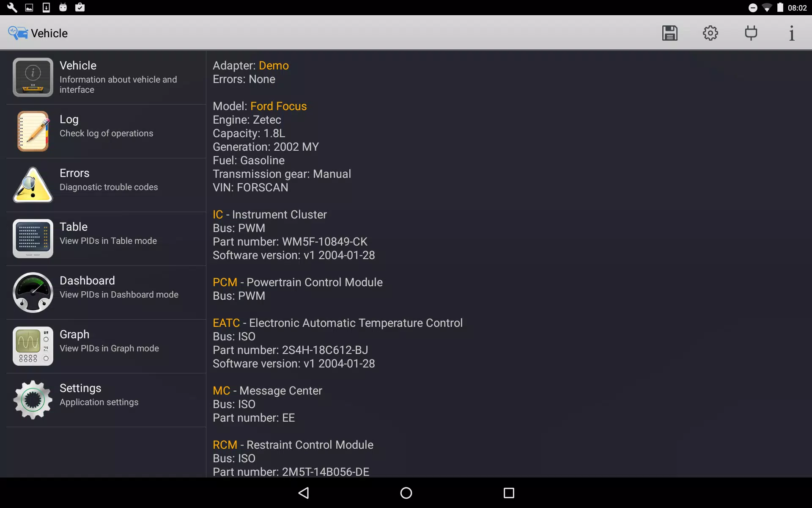Image resolution: width=812 pixels, height=508 pixels.
Task: Open settings via top toolbar gear
Action: (710, 33)
